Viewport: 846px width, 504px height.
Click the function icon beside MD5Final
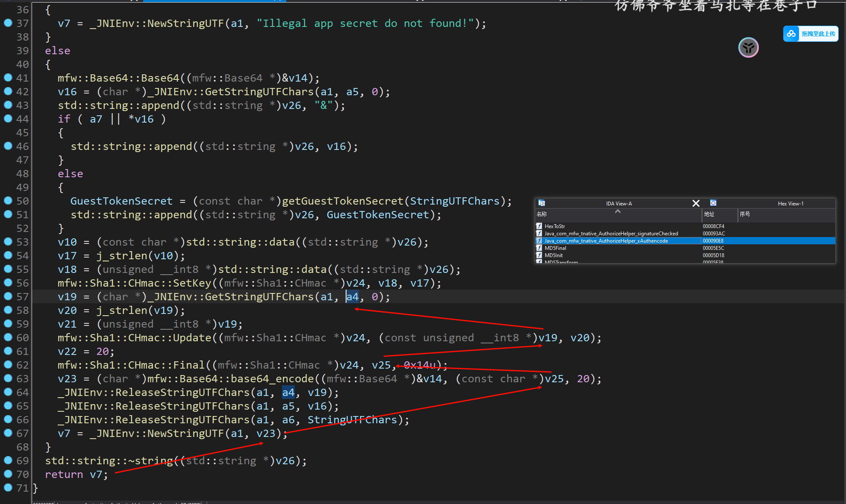pos(539,248)
